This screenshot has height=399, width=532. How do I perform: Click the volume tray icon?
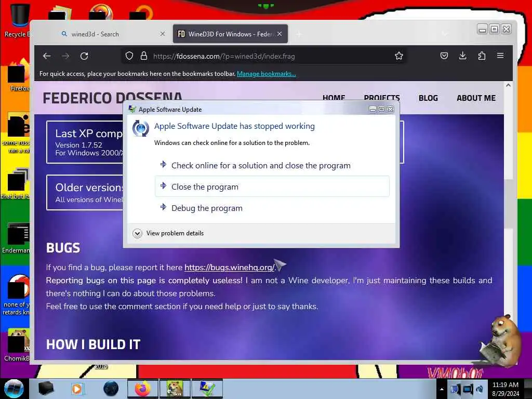(480, 389)
